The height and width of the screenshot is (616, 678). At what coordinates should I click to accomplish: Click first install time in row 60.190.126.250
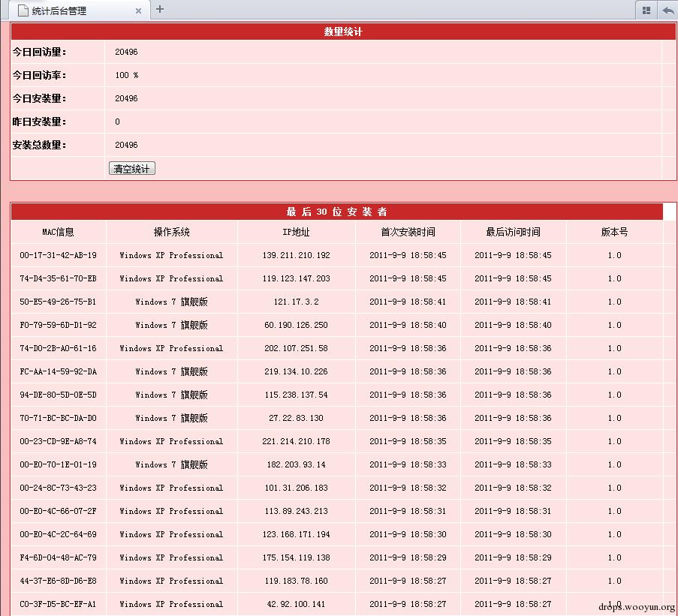[x=408, y=325]
